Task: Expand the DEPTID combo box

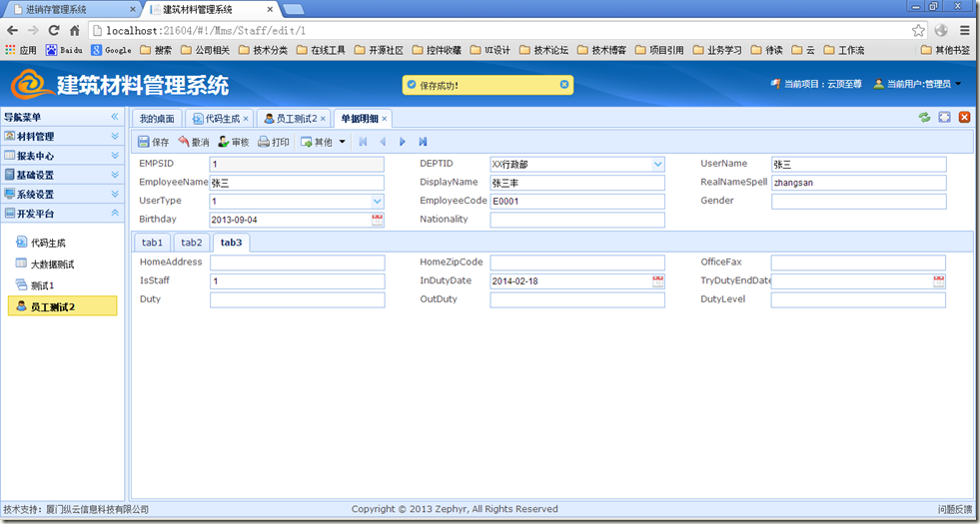Action: coord(657,164)
